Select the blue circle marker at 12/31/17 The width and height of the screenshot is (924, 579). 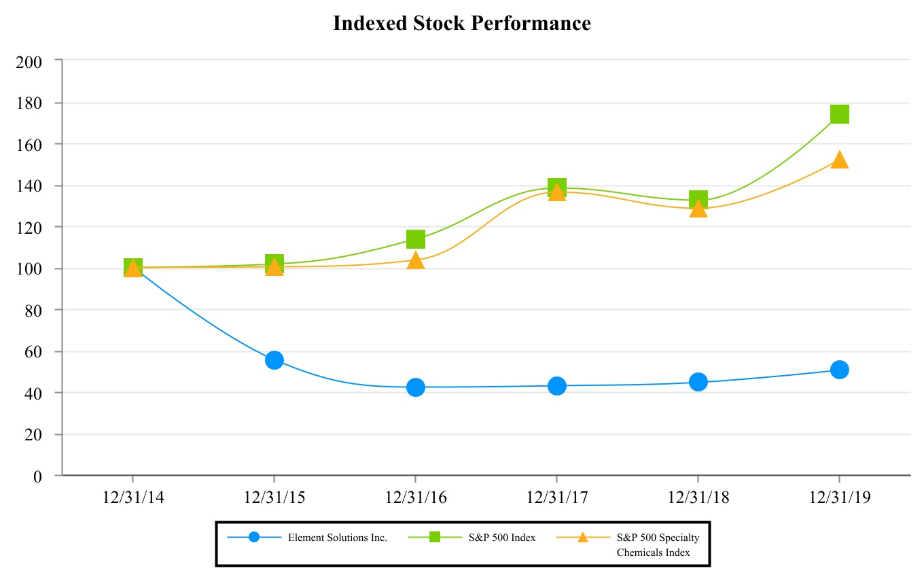click(x=556, y=386)
